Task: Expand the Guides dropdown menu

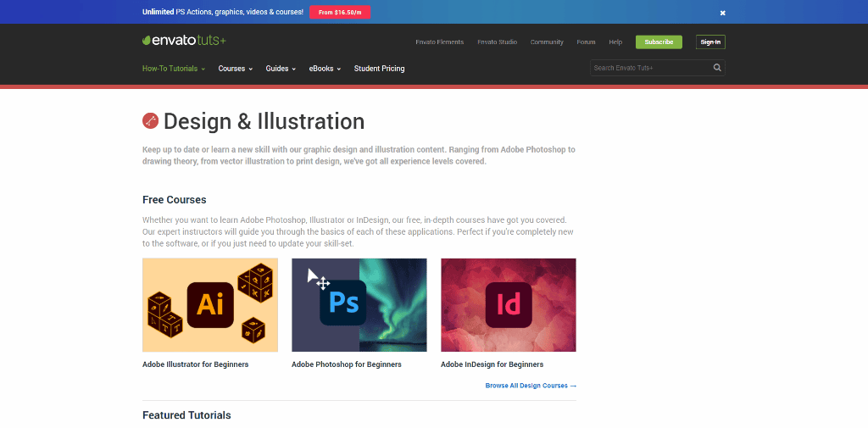Action: [x=281, y=69]
